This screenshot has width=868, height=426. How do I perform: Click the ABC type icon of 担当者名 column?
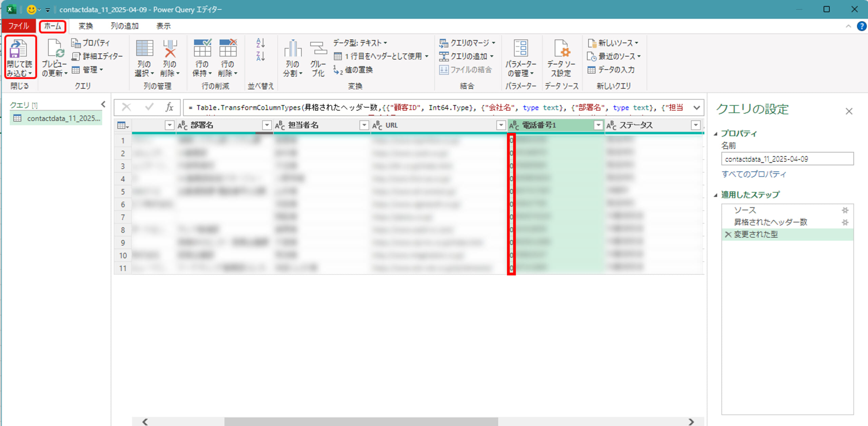point(280,125)
